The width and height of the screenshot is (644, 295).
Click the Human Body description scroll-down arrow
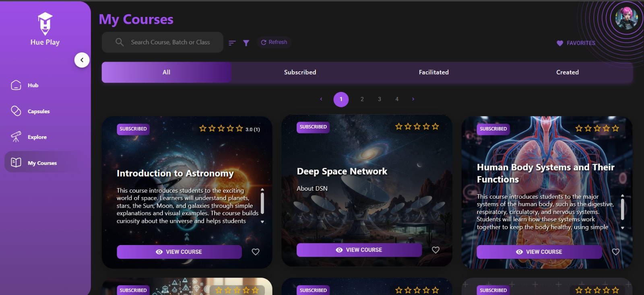coord(623,228)
